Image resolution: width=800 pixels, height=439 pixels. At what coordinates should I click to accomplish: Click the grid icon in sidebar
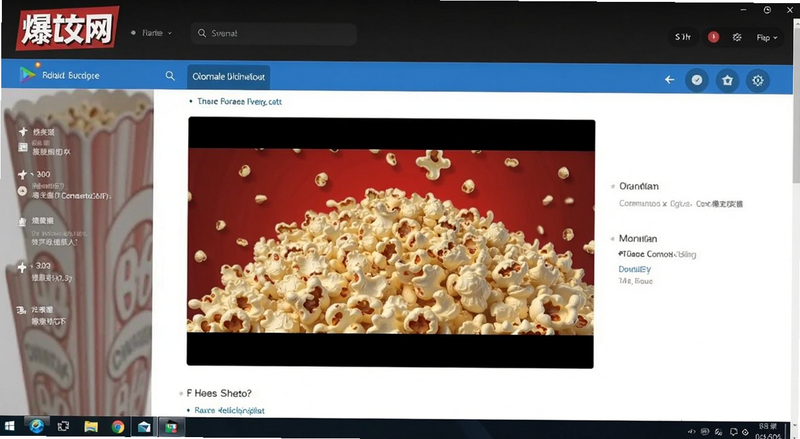[x=23, y=147]
